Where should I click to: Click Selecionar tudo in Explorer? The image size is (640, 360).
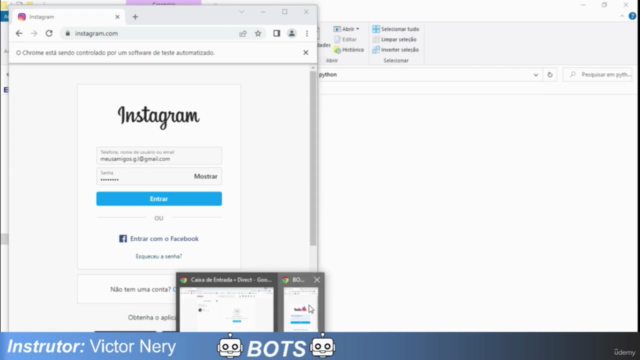click(x=396, y=29)
